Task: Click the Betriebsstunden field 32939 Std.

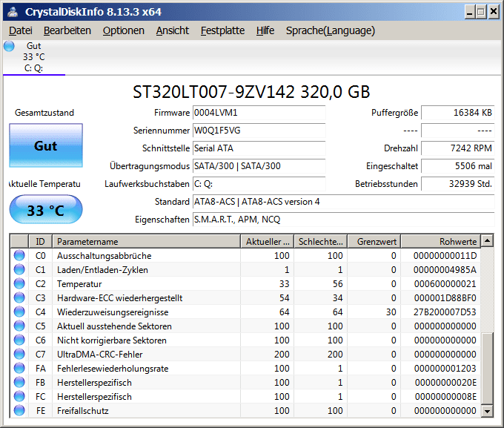Action: 458,184
